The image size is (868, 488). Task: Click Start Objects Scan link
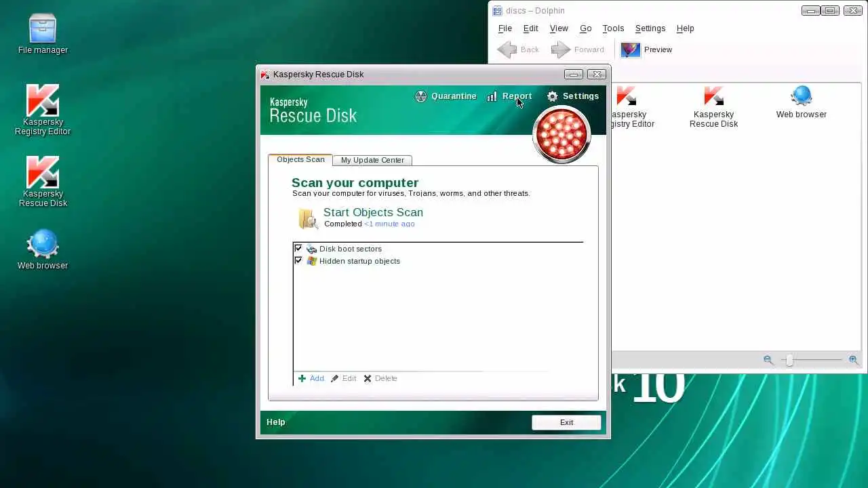[x=373, y=212]
